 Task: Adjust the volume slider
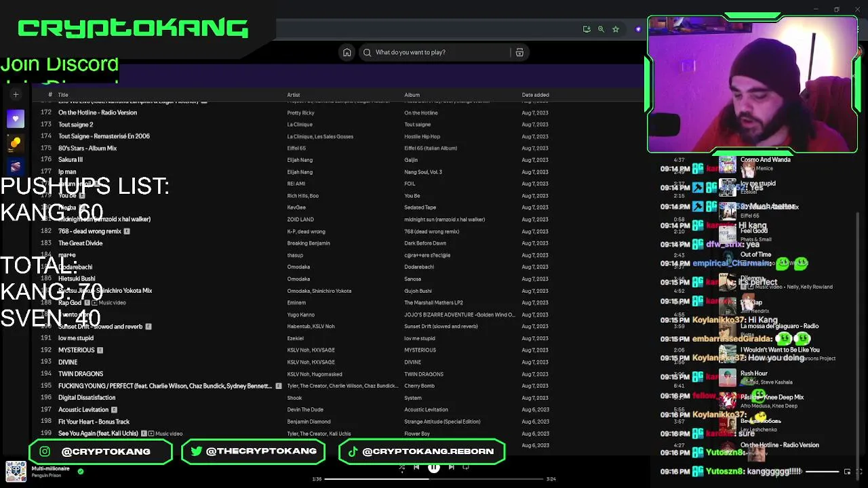[x=822, y=472]
